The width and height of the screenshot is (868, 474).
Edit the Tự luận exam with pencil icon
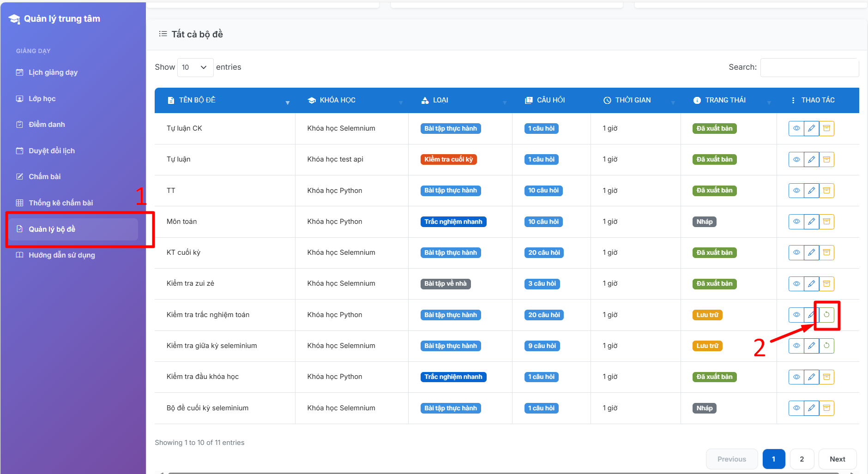point(811,160)
